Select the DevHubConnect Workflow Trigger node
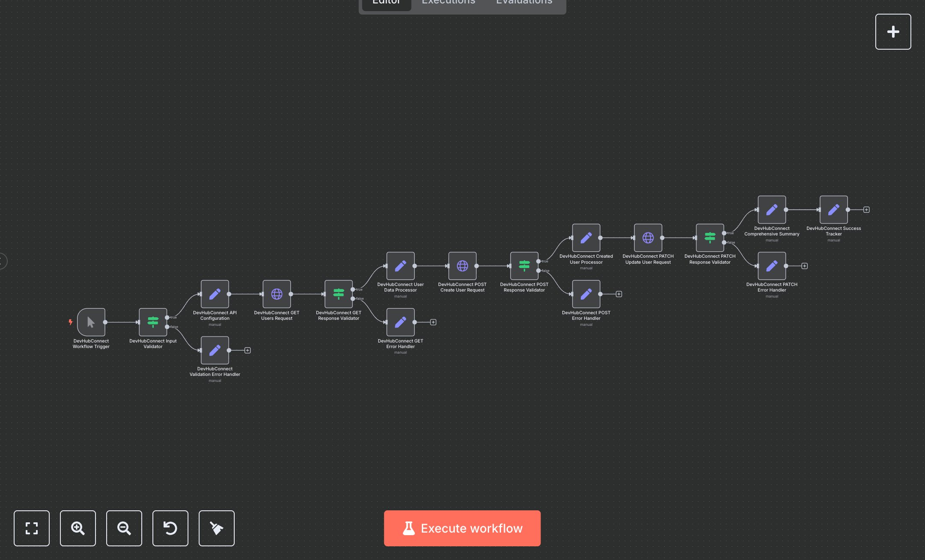The image size is (925, 560). click(90, 322)
